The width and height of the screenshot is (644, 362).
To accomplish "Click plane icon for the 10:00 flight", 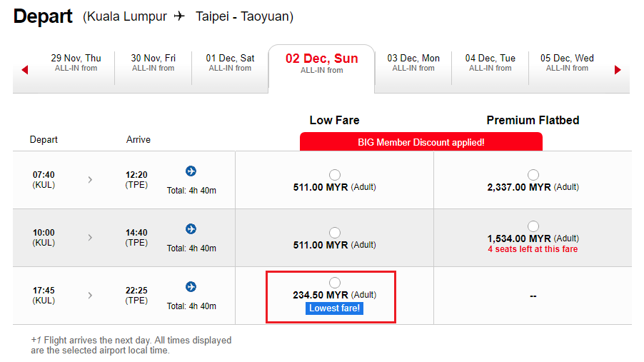I will (191, 229).
